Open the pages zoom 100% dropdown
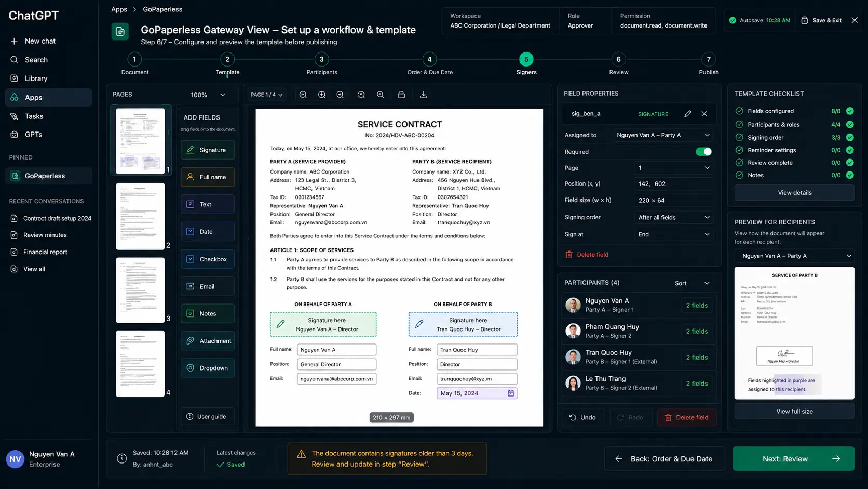The width and height of the screenshot is (868, 489). (208, 95)
